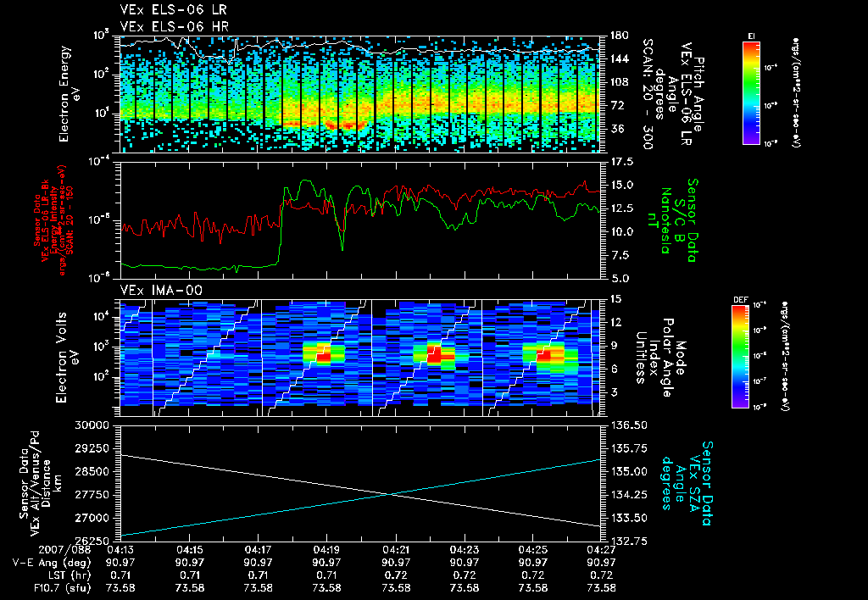Click the 26250 altitude tick label
The image size is (868, 600).
click(92, 541)
